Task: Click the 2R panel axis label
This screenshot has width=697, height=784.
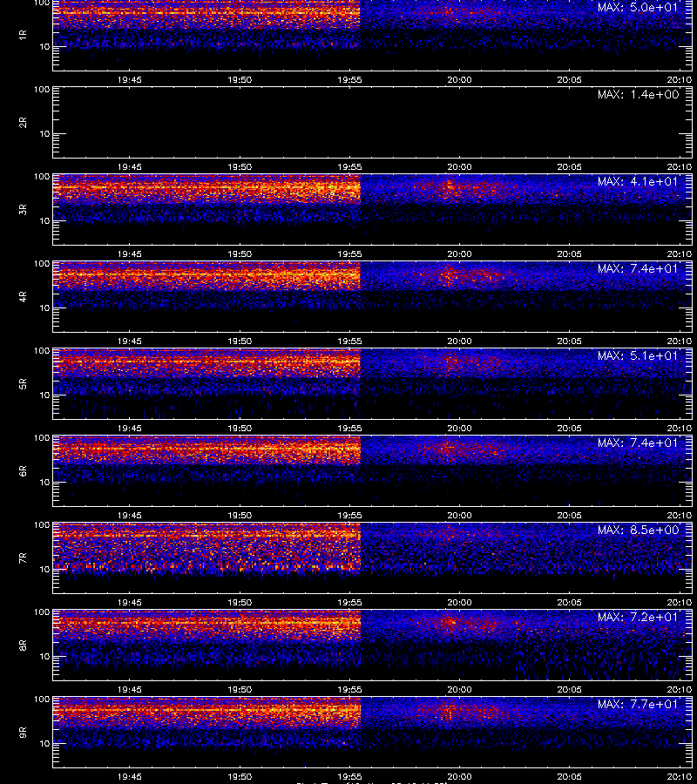Action: (23, 123)
